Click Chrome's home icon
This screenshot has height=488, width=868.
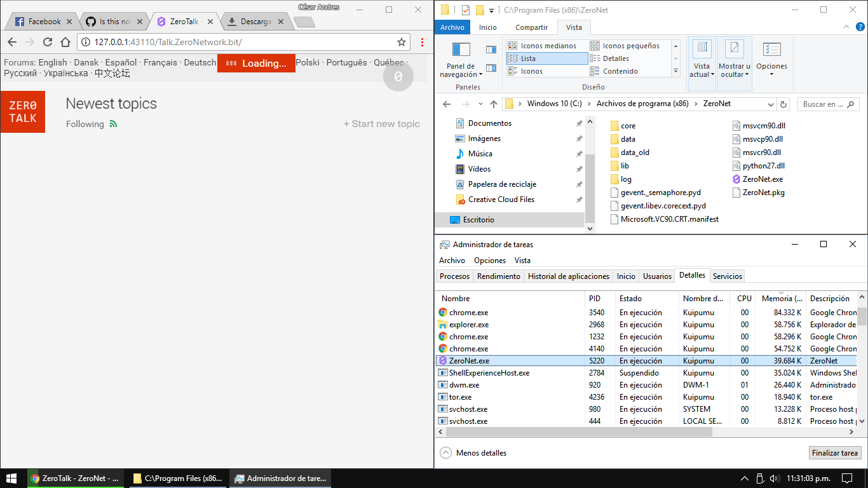click(66, 41)
